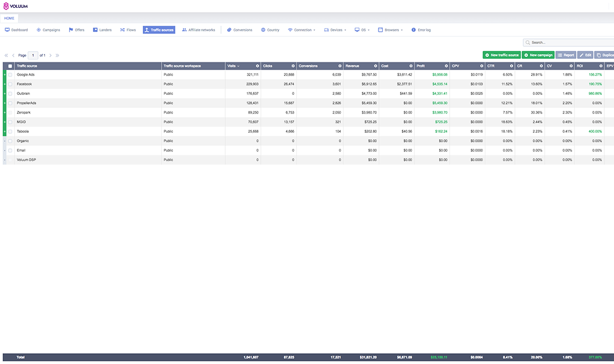View the Conversions report

click(240, 30)
